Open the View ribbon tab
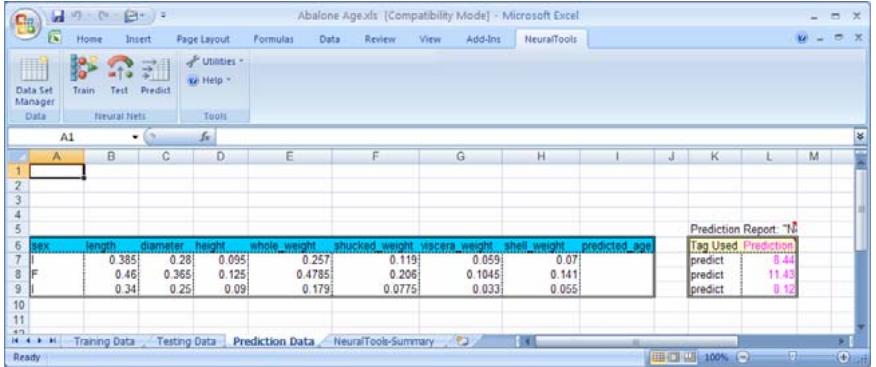This screenshot has height=367, width=876. [430, 40]
